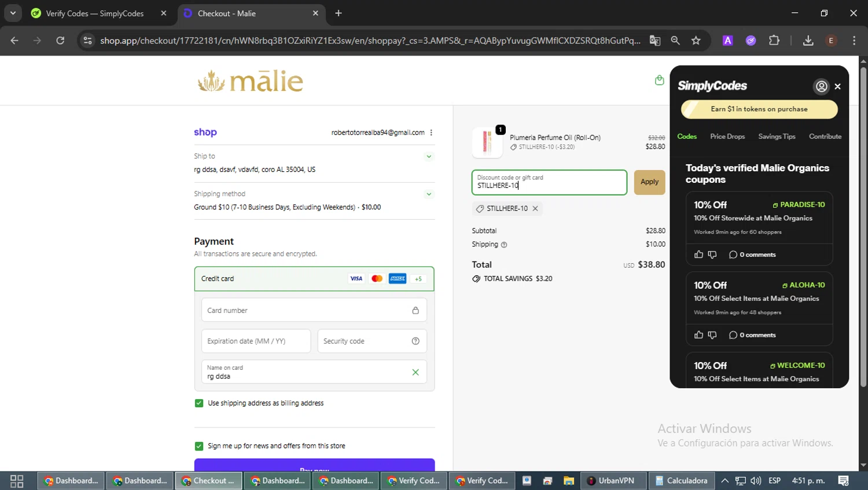Click Earn $1 in tokens on purchase banner

(x=759, y=109)
